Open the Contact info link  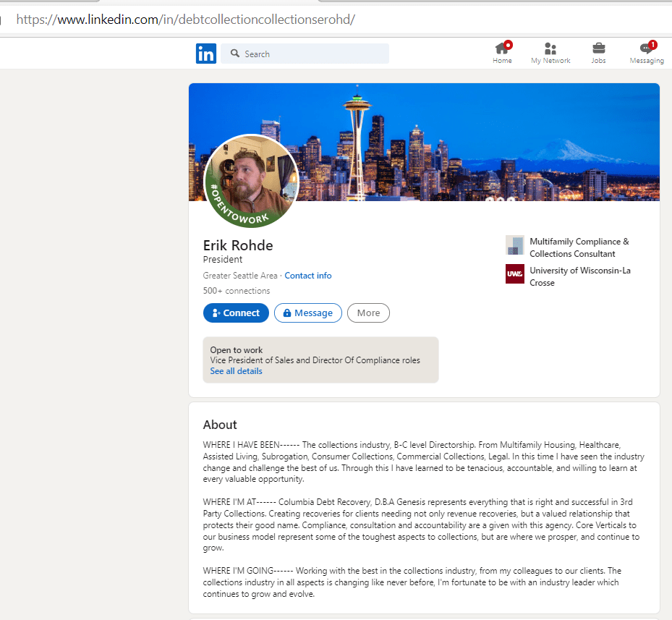pyautogui.click(x=308, y=276)
